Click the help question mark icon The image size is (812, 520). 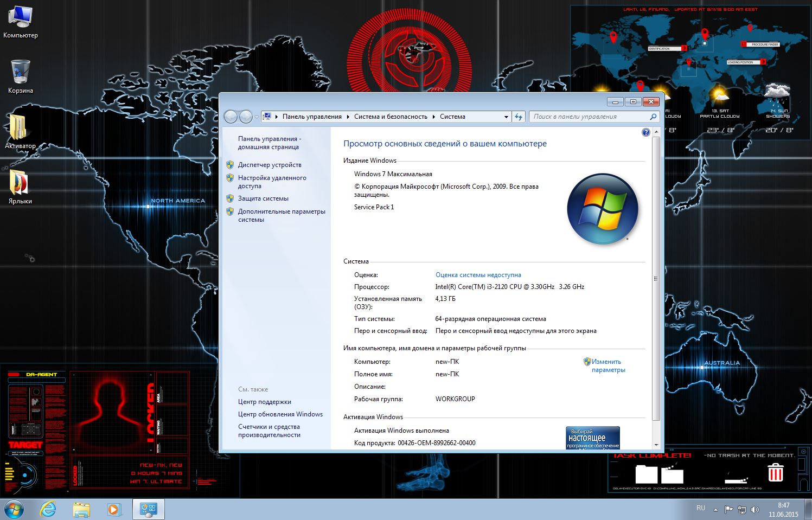click(x=645, y=132)
